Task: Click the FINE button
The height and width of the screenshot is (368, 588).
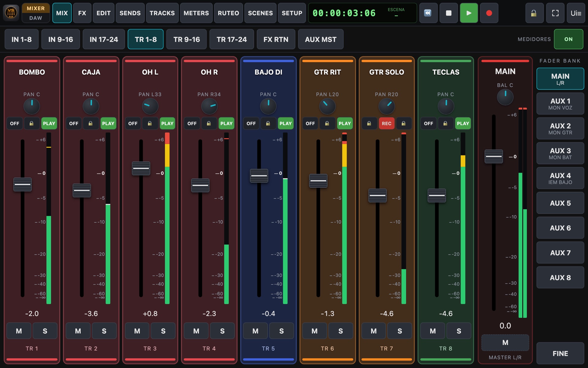Action: point(560,353)
